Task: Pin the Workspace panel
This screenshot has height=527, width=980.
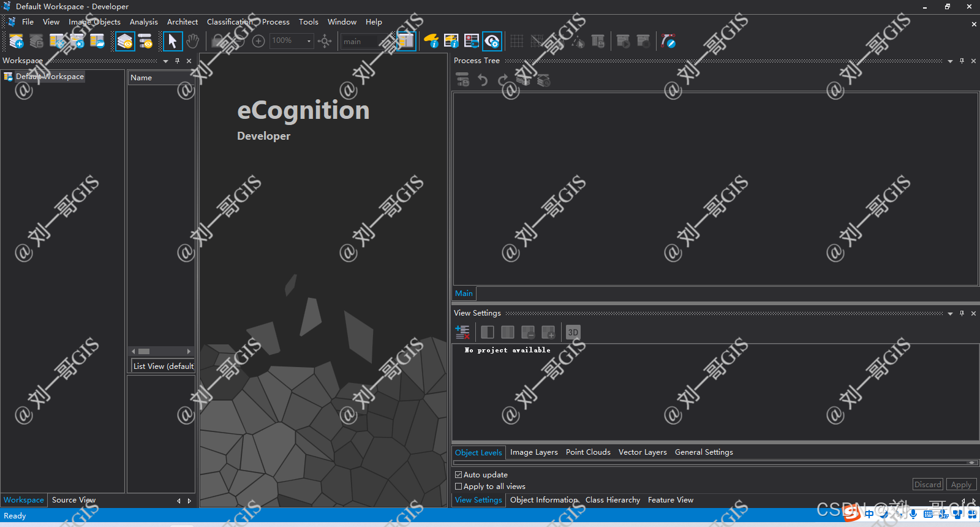Action: (x=177, y=61)
